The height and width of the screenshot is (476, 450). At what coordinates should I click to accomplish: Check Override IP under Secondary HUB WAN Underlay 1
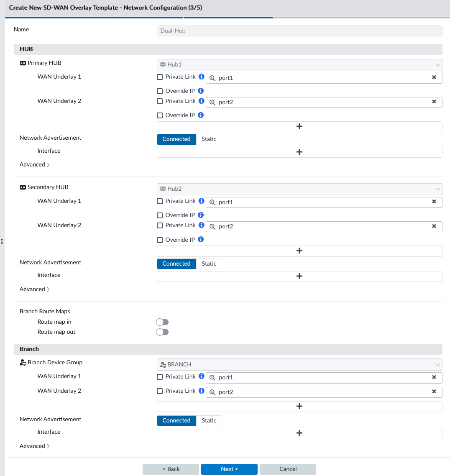click(x=159, y=215)
